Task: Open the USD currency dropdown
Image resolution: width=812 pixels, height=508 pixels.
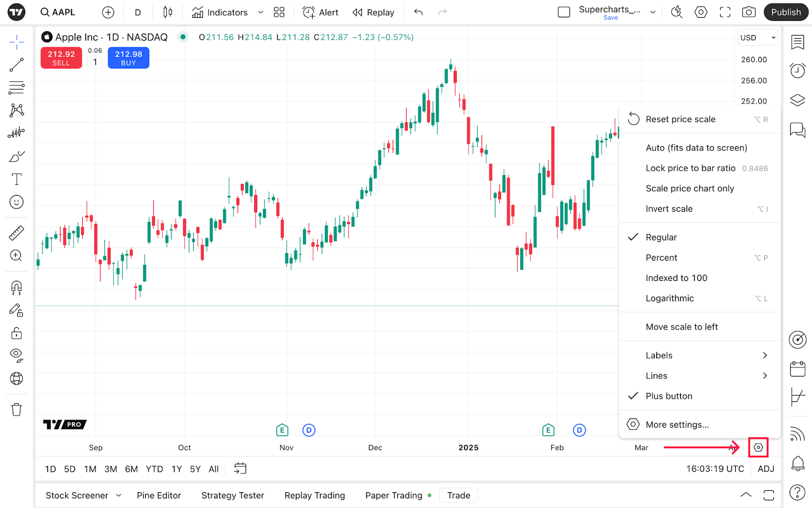Action: 758,38
